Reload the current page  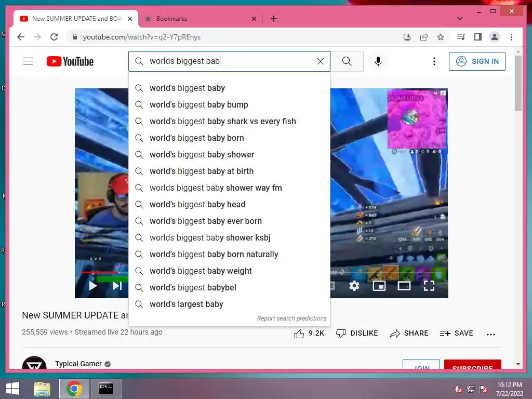pos(54,37)
